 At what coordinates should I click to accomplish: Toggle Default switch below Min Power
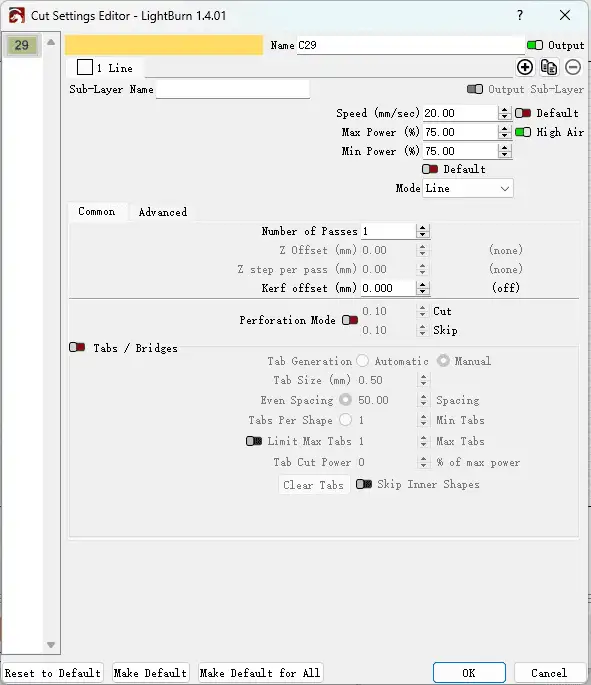tap(430, 169)
